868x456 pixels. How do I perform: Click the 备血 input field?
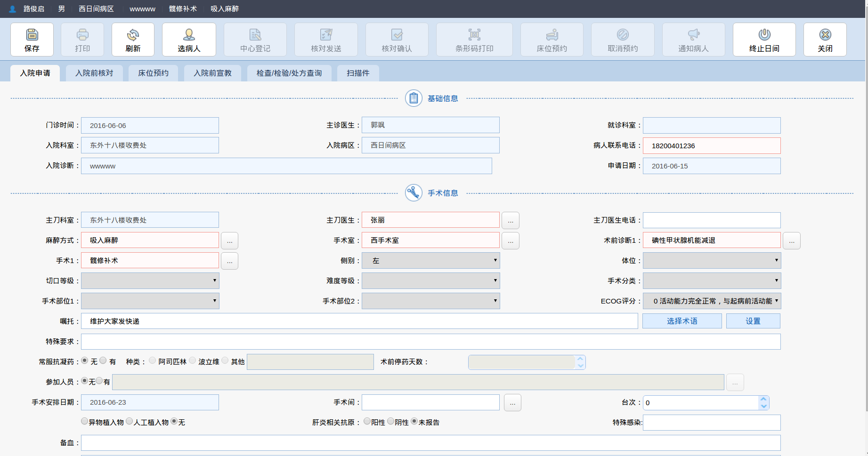(431, 443)
